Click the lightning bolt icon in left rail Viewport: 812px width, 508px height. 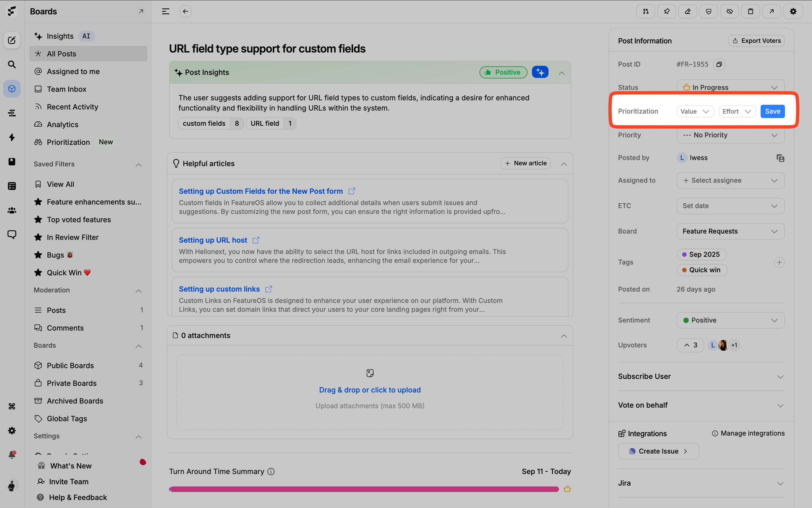[12, 137]
